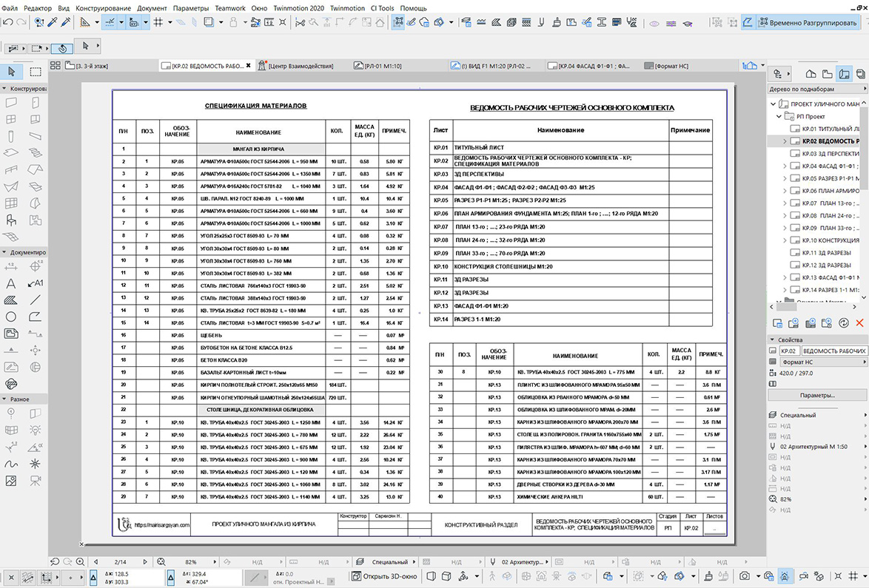Go to previous layout arrow in bottom bar
This screenshot has width=869, height=588.
(95, 562)
